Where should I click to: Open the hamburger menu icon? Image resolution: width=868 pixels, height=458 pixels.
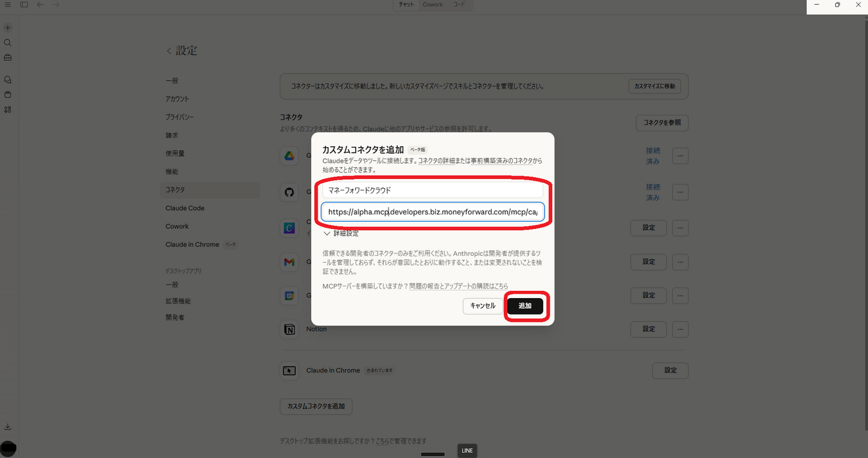click(x=7, y=5)
